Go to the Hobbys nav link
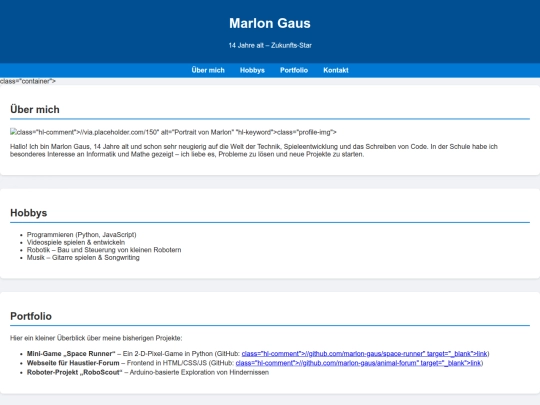The image size is (540, 405). [x=252, y=70]
